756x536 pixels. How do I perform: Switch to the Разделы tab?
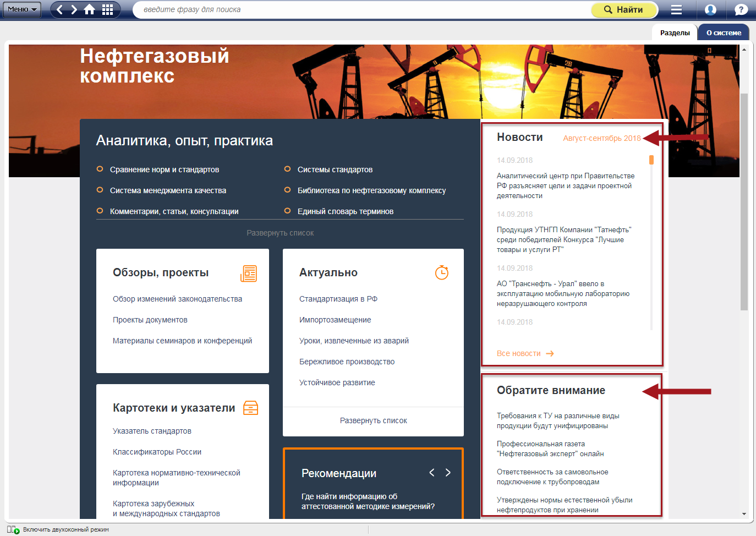675,32
